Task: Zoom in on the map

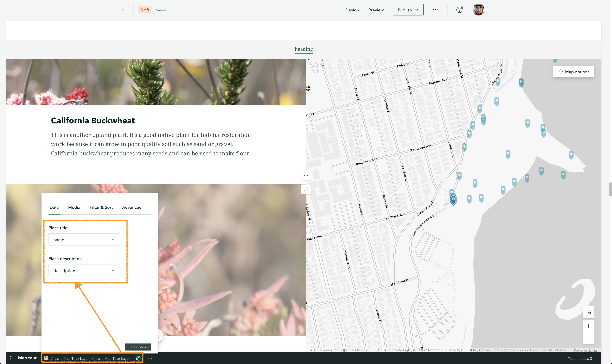Action: 588,326
